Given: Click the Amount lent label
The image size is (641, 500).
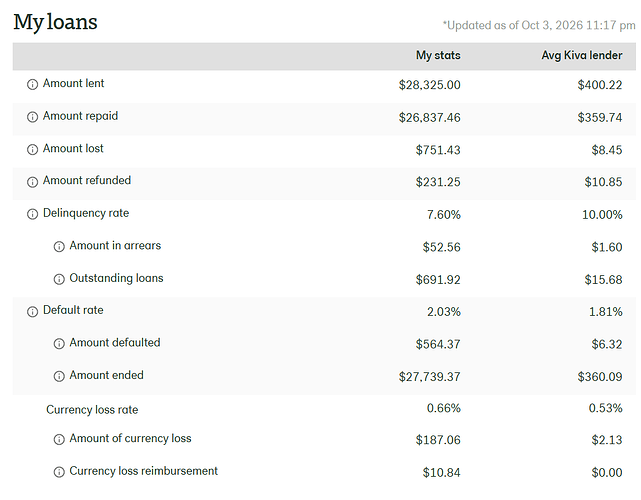Looking at the screenshot, I should pos(74,83).
